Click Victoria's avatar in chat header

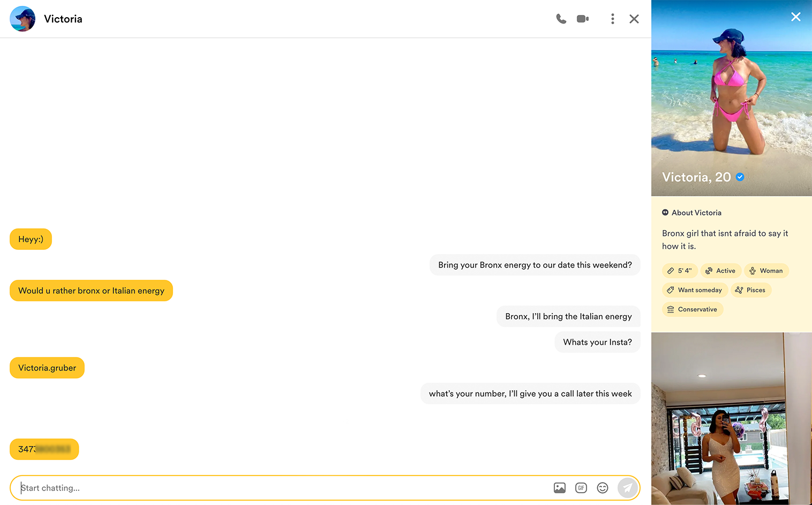click(22, 19)
